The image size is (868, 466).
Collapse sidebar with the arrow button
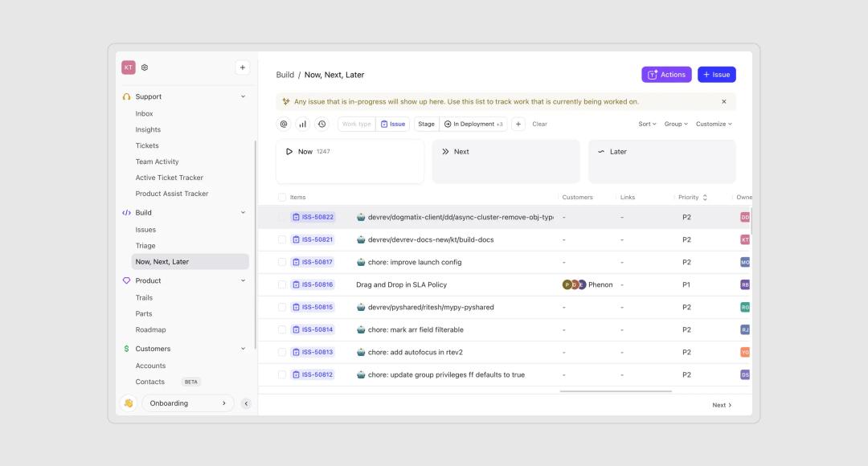[x=246, y=403]
